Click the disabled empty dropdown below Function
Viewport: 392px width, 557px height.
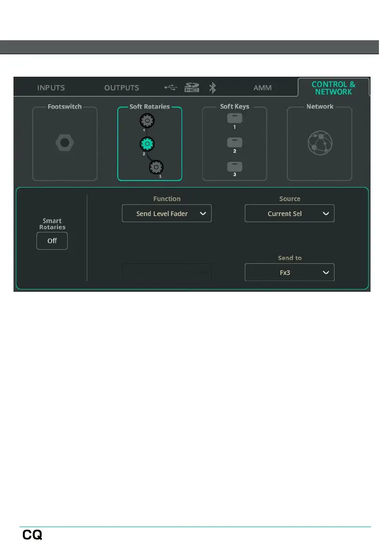click(x=167, y=273)
